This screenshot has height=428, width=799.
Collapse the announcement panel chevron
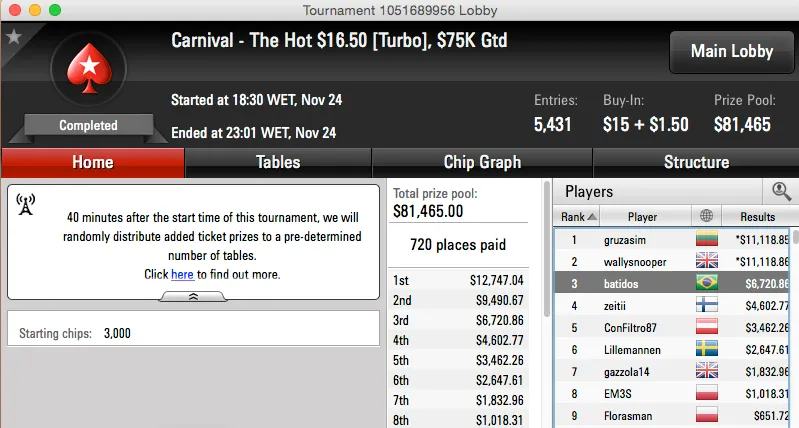coord(193,296)
